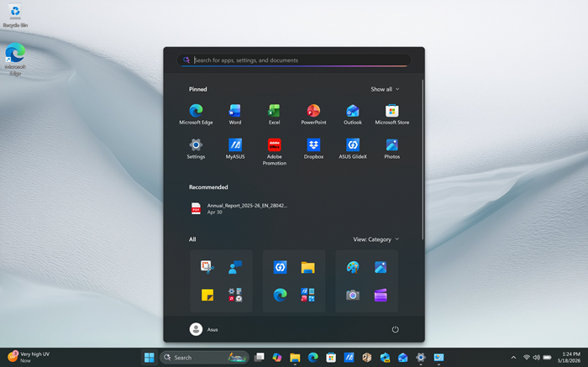
Task: Expand the utilities group with gear and calculator
Action: pos(235,295)
